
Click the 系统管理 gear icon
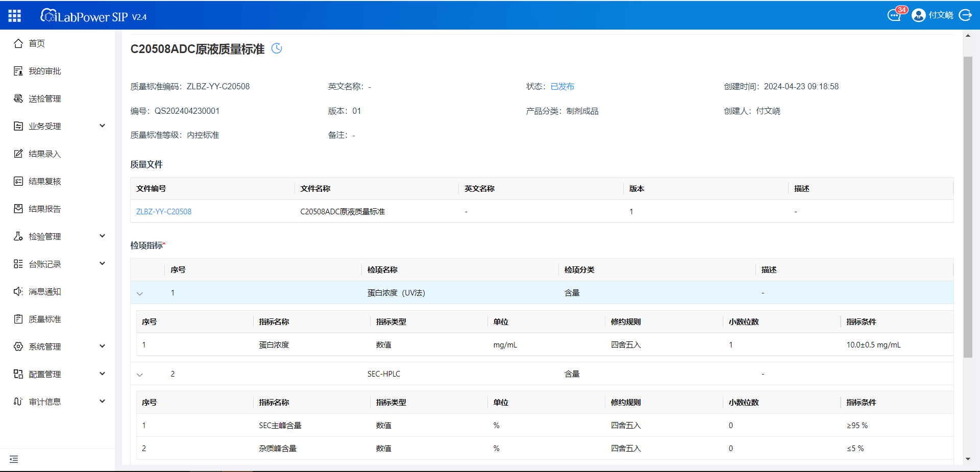coord(18,346)
